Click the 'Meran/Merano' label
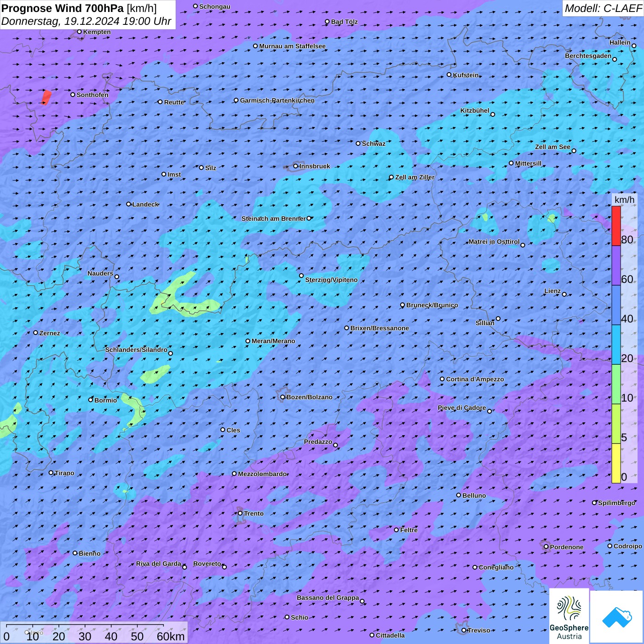The height and width of the screenshot is (644, 644). [273, 341]
